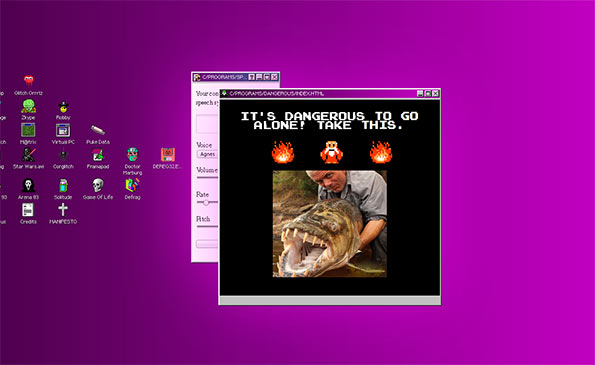Open the Defrag colorful blocks icon
The height and width of the screenshot is (365, 595).
[132, 185]
